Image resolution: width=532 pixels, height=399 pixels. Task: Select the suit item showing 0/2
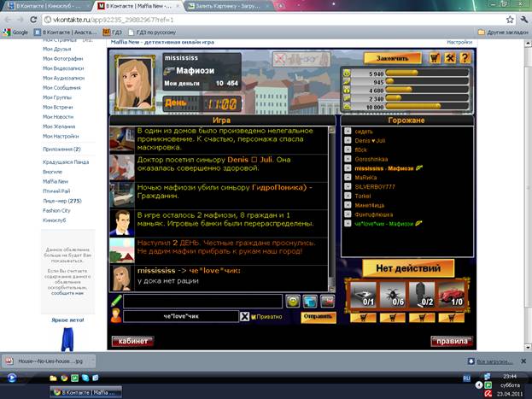click(x=422, y=295)
